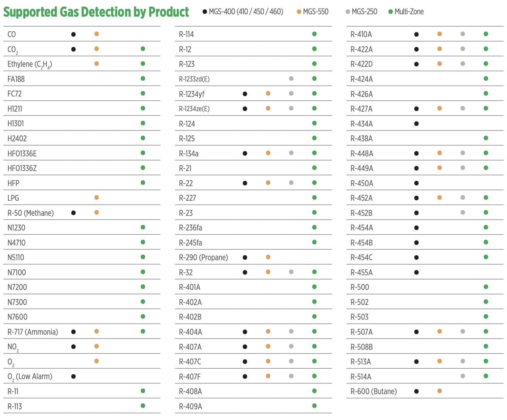507x420 pixels.
Task: Click the black dot in the R-455A row
Action: pos(416,273)
